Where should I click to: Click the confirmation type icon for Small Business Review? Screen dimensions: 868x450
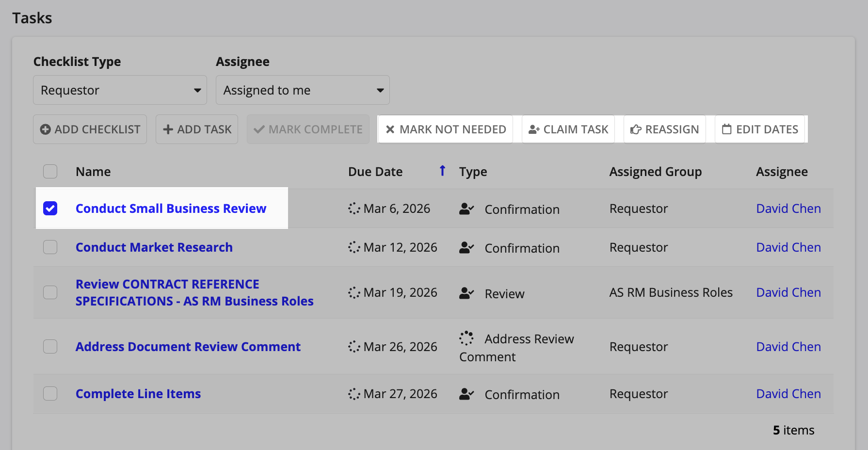466,209
